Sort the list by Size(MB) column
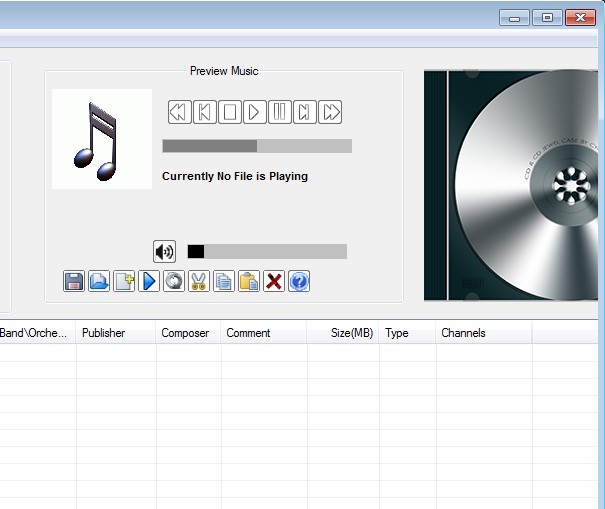Image resolution: width=605 pixels, height=509 pixels. pyautogui.click(x=351, y=333)
